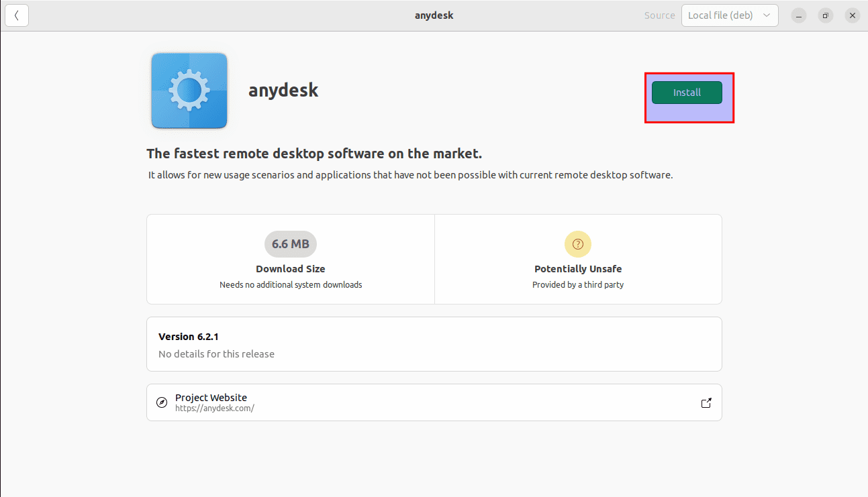Open the Download Size info card
This screenshot has height=497, width=868.
pyautogui.click(x=291, y=260)
